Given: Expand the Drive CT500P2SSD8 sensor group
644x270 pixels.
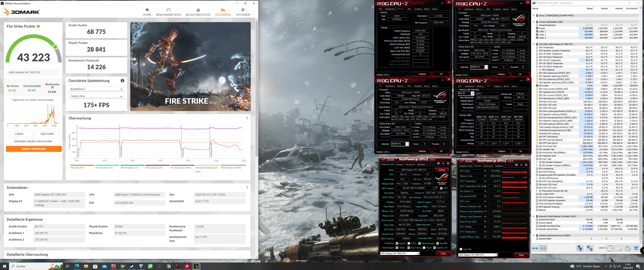Looking at the screenshot, I should (x=534, y=16).
